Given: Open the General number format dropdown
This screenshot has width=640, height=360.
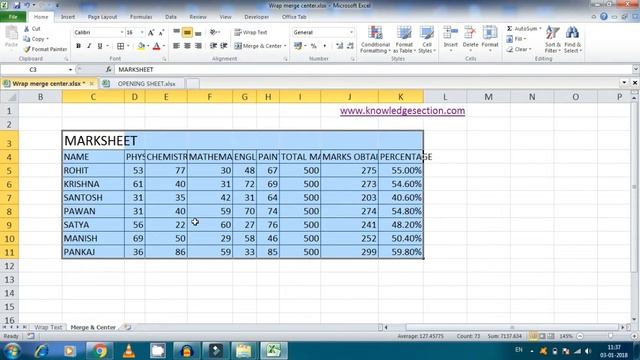Looking at the screenshot, I should (x=351, y=32).
